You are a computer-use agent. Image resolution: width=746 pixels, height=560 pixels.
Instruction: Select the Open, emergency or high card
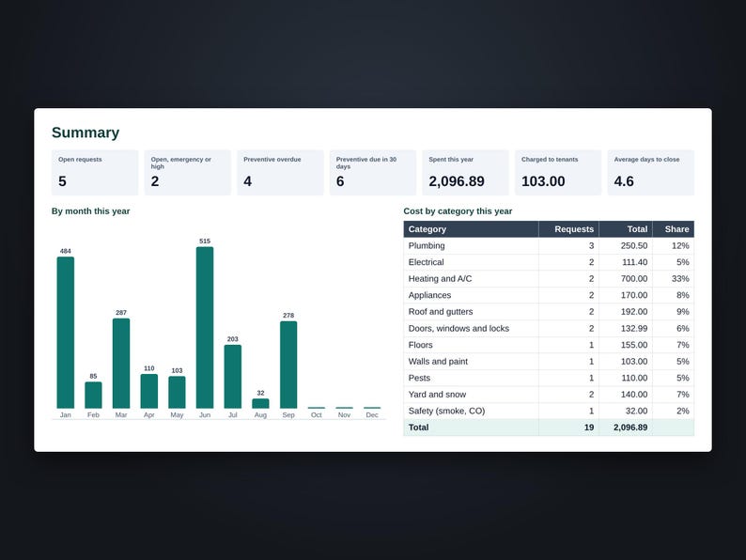pyautogui.click(x=188, y=173)
